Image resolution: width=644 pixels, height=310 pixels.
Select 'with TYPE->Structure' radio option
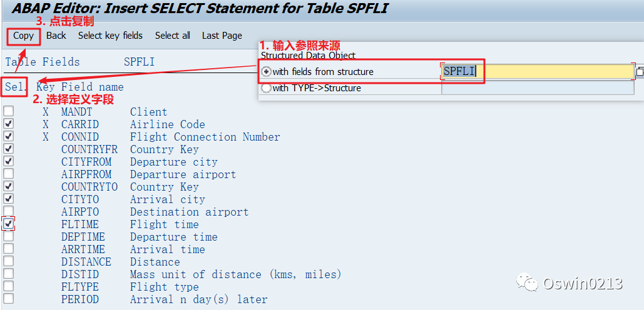point(267,88)
